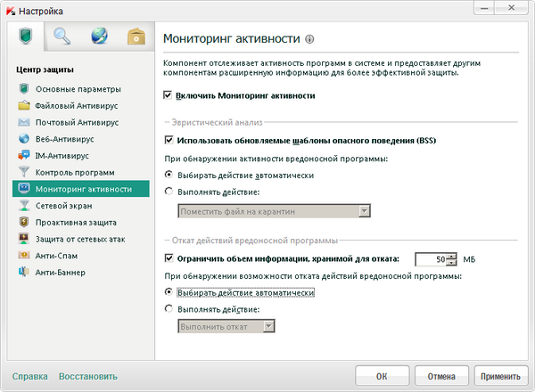
Task: Click the Файловый Антивирус folder icon
Action: tap(24, 105)
